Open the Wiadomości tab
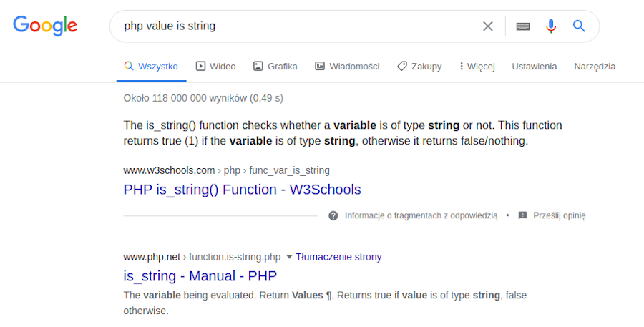Image resolution: width=644 pixels, height=327 pixels. click(x=347, y=67)
